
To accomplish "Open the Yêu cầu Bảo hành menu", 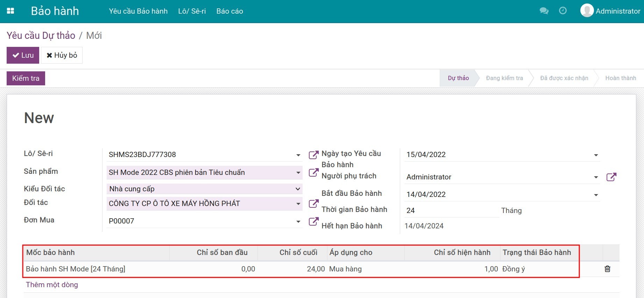I will click(x=138, y=11).
